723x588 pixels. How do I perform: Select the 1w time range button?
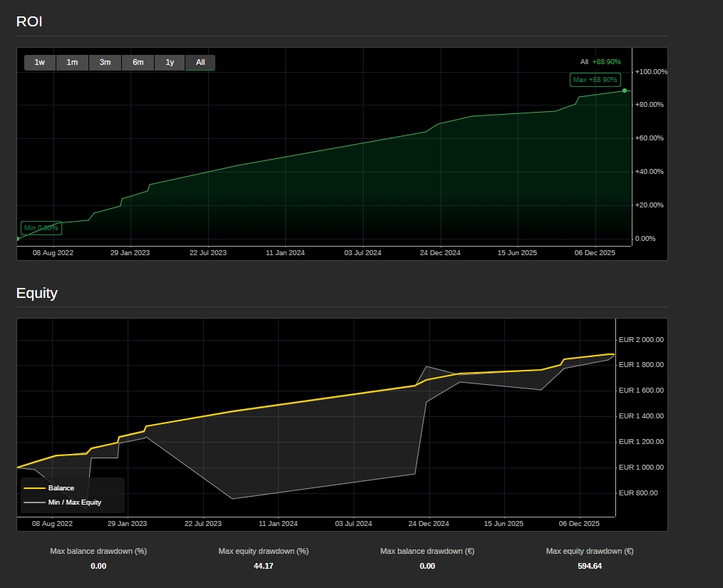(40, 63)
